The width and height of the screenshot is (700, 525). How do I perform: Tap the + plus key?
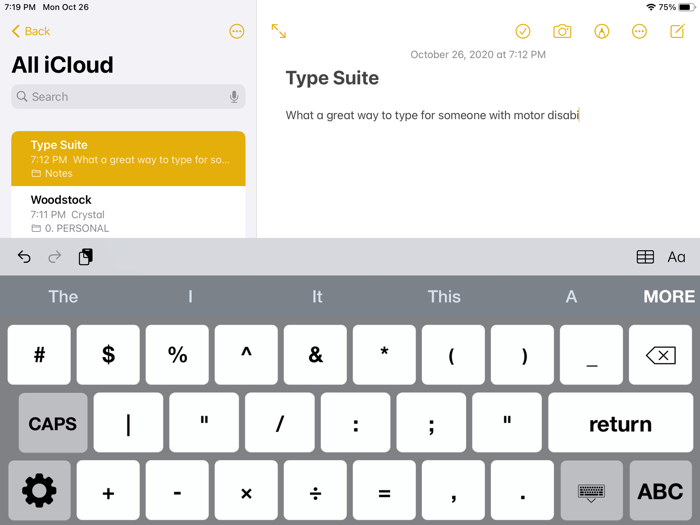pos(108,491)
